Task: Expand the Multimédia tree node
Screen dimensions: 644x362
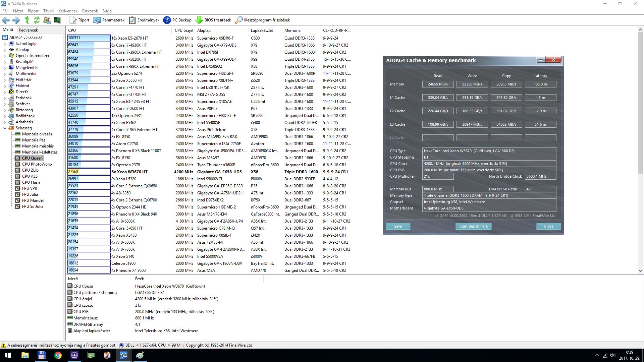Action: (x=5, y=74)
